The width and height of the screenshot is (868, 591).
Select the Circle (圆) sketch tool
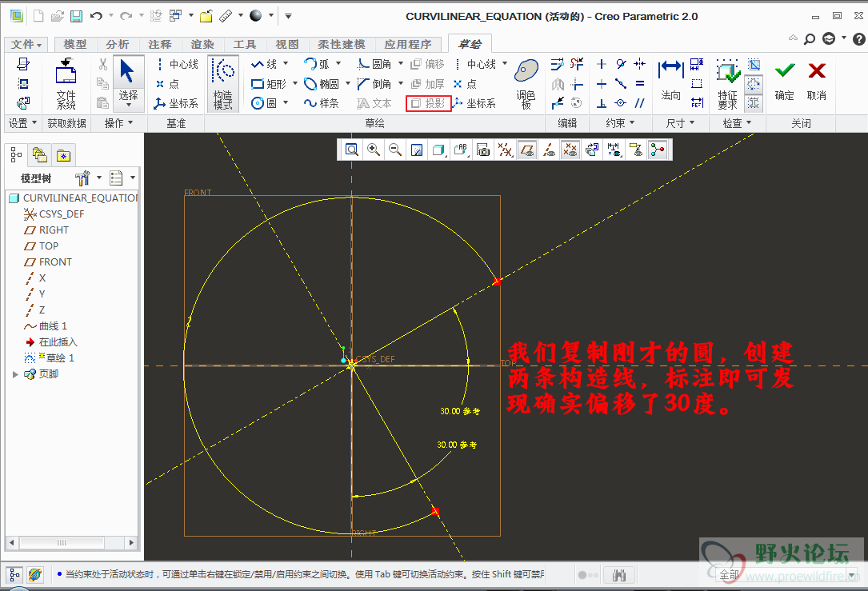264,103
